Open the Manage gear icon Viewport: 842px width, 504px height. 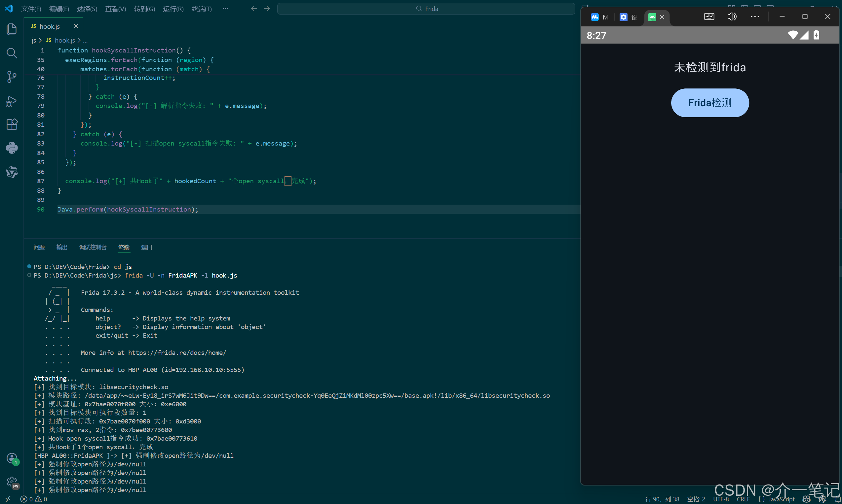click(x=12, y=482)
